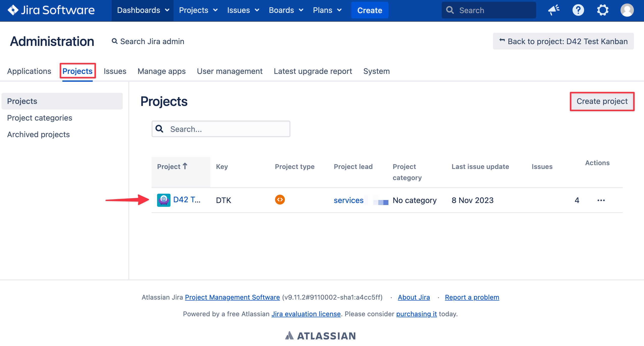
Task: Expand the Plans dropdown menu
Action: pos(327,10)
